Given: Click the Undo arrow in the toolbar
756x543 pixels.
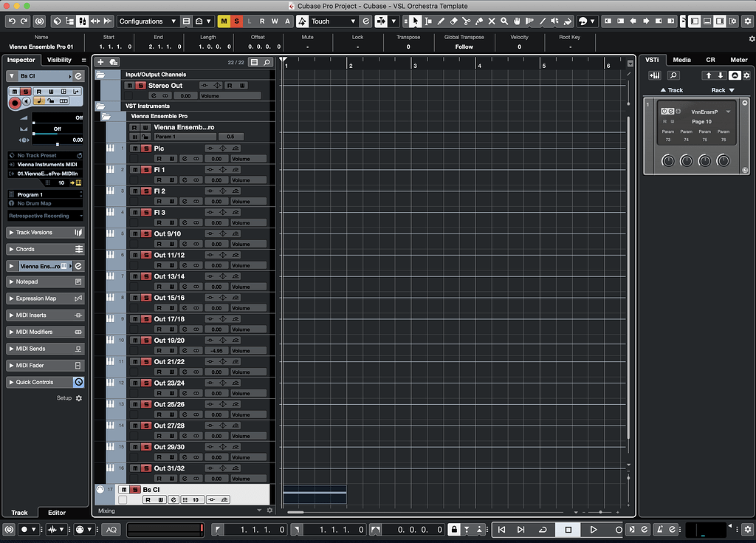Looking at the screenshot, I should [x=12, y=21].
